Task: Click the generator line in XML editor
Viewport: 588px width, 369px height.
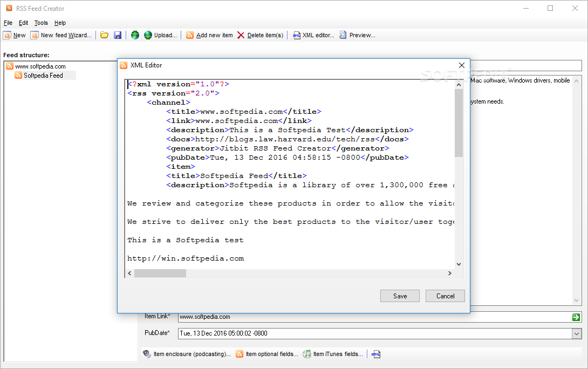Action: click(x=277, y=148)
